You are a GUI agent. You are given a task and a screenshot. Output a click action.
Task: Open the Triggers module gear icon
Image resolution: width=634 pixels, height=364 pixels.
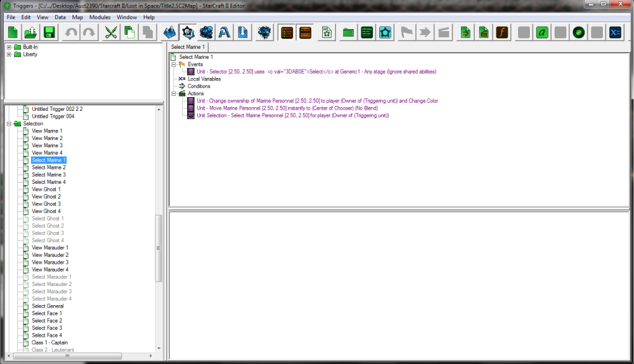tap(188, 32)
